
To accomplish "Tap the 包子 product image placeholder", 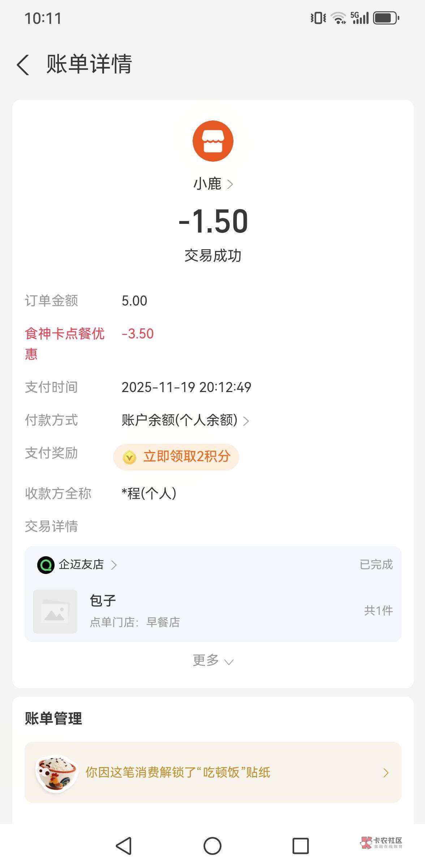I will tap(55, 612).
